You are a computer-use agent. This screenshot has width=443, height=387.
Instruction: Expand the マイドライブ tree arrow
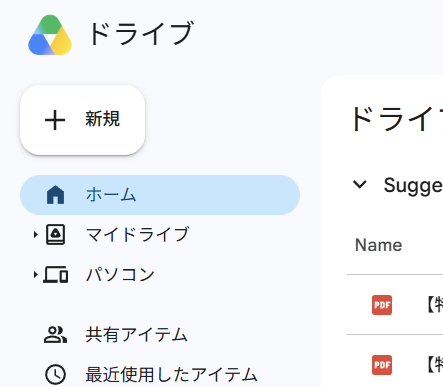pyautogui.click(x=35, y=235)
